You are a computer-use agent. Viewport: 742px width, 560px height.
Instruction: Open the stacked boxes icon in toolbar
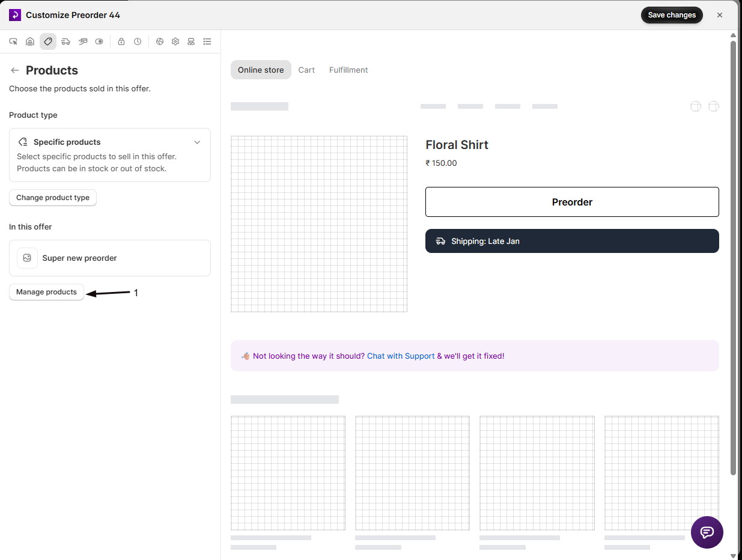point(191,41)
